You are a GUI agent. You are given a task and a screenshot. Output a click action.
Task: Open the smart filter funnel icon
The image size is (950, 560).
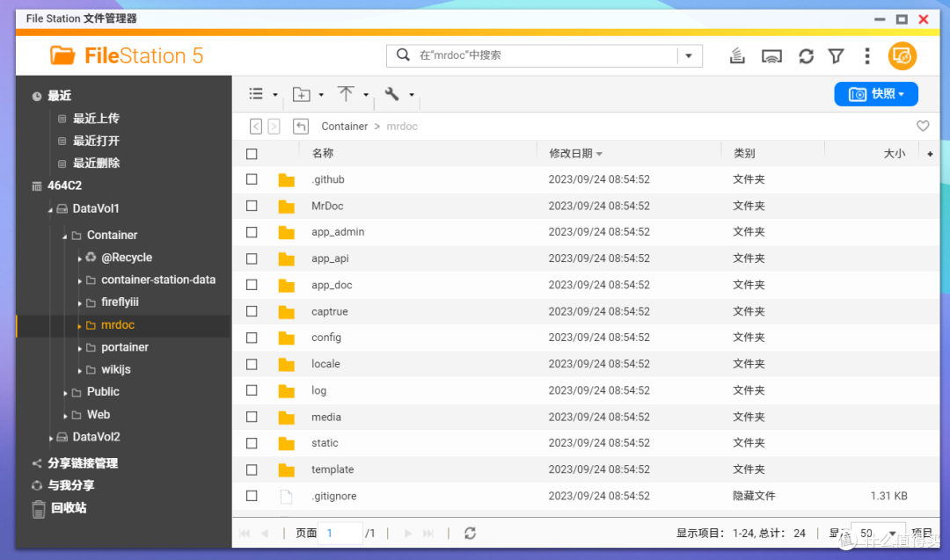[x=837, y=55]
